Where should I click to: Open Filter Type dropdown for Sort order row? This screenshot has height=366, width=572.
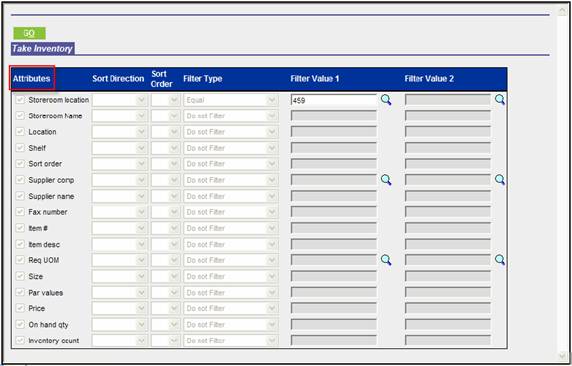tap(231, 164)
